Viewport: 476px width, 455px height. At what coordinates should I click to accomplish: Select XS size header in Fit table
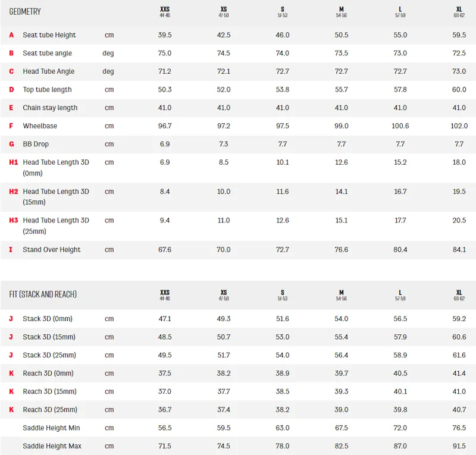click(x=224, y=295)
